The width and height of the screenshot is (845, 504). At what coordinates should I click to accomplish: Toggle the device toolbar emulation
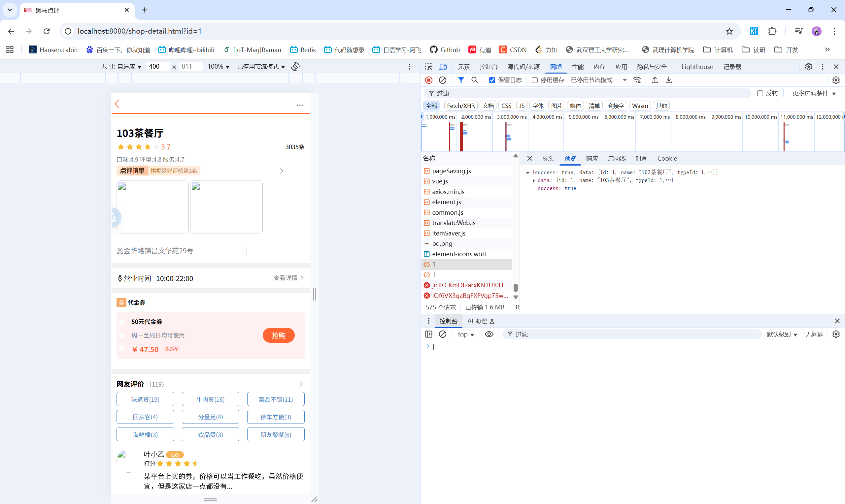(x=443, y=67)
